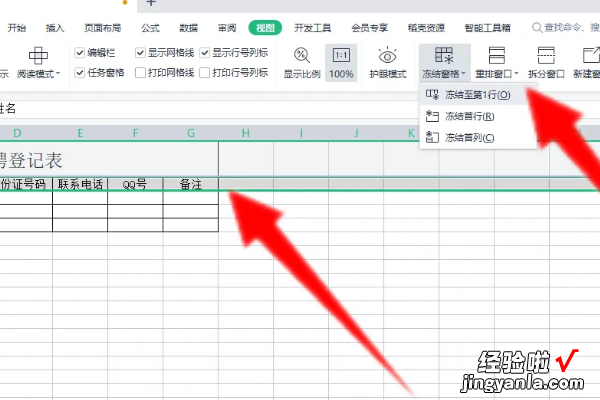Click the 重排窗口 arrange windows icon

pos(497,56)
